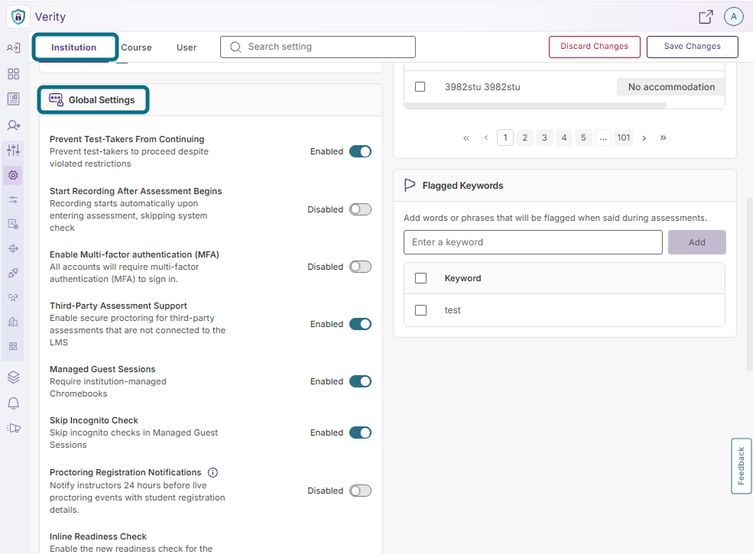Click Discard Changes button

[x=595, y=47]
